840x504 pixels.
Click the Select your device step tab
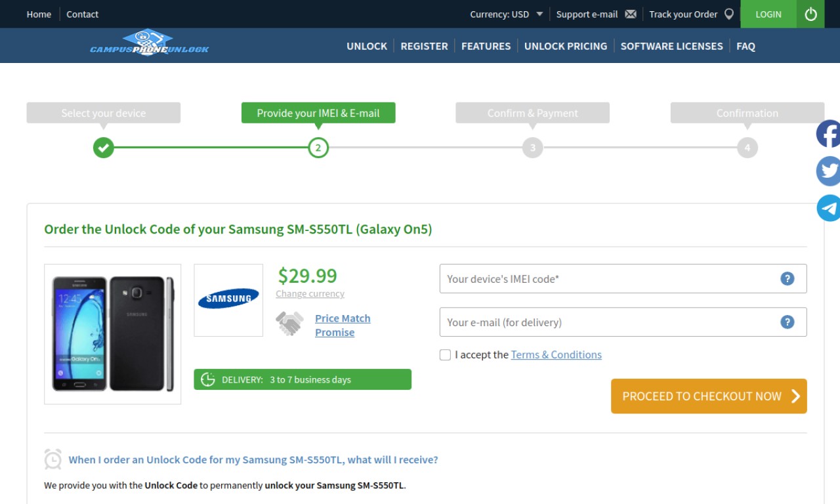(x=104, y=113)
